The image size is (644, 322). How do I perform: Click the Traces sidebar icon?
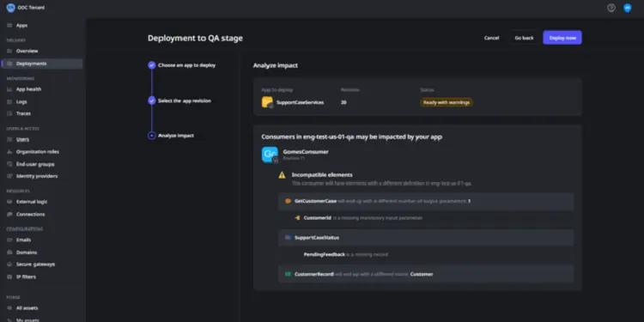tap(9, 113)
